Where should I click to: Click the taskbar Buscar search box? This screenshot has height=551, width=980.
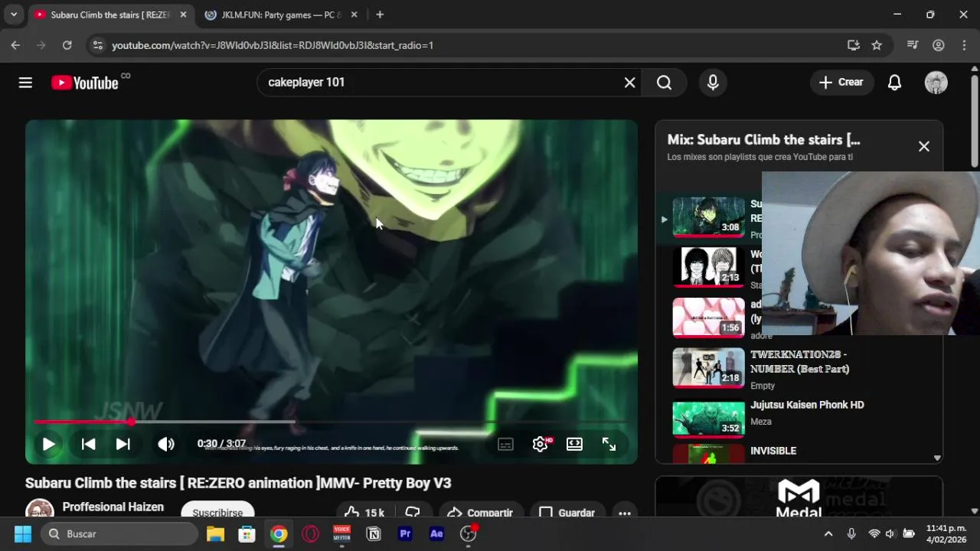[x=119, y=533]
